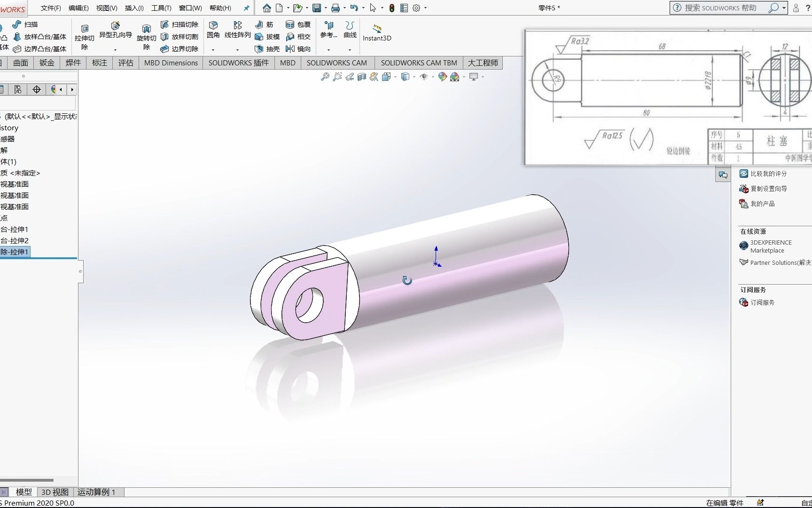
Task: Click the Curves (曲线) icon
Action: pos(350,30)
